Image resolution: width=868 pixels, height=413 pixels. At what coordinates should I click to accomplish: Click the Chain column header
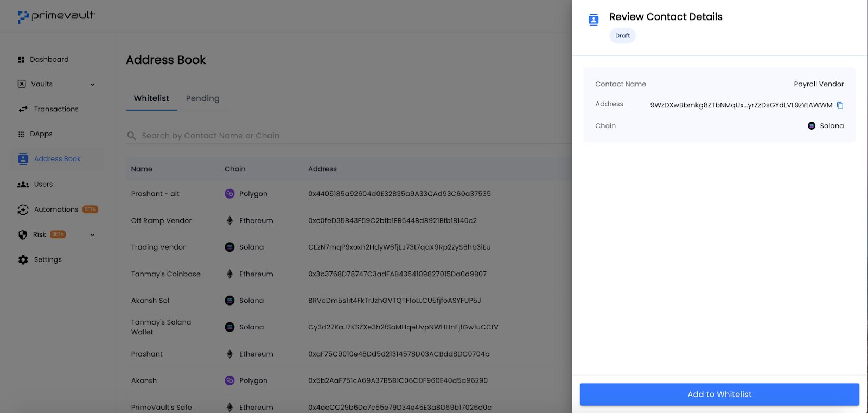235,169
